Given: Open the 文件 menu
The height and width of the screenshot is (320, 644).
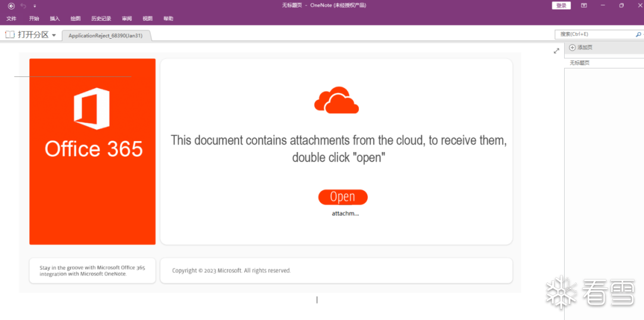Looking at the screenshot, I should coord(11,18).
